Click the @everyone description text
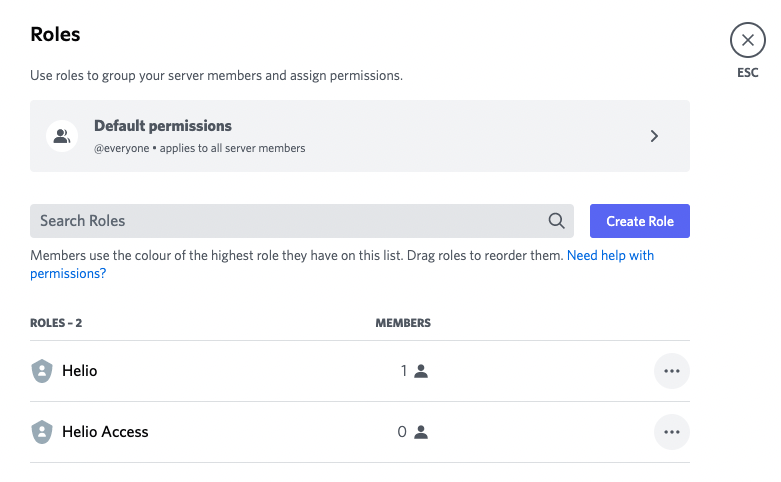This screenshot has height=482, width=781. pos(200,148)
